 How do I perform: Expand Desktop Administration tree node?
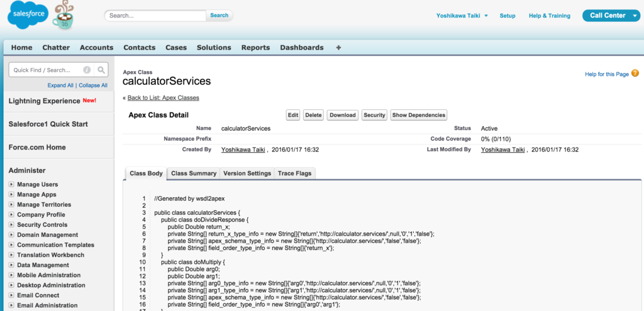11,285
